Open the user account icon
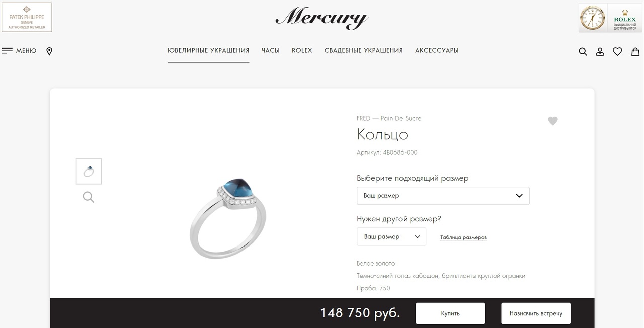The image size is (644, 328). 600,51
